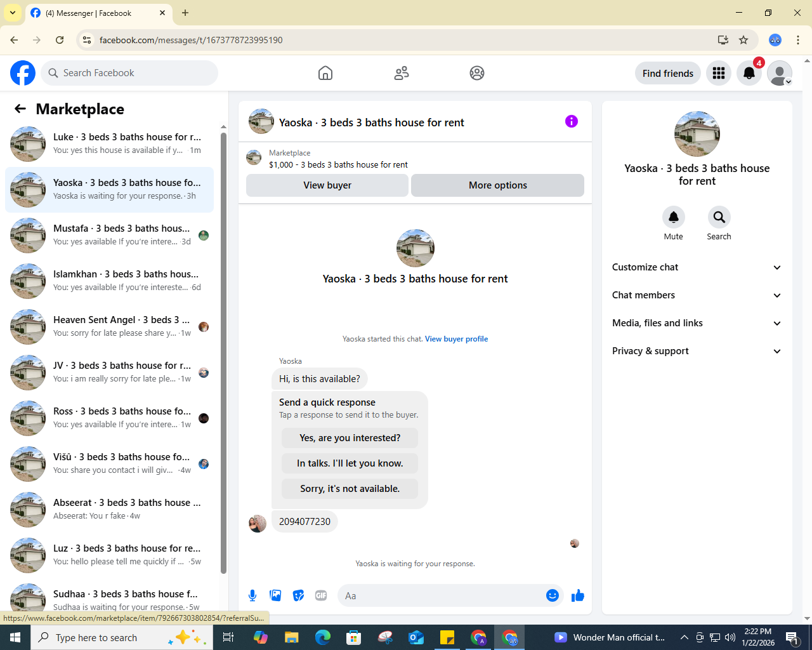This screenshot has height=650, width=812.
Task: Open the purple conversation information icon
Action: pos(572,121)
